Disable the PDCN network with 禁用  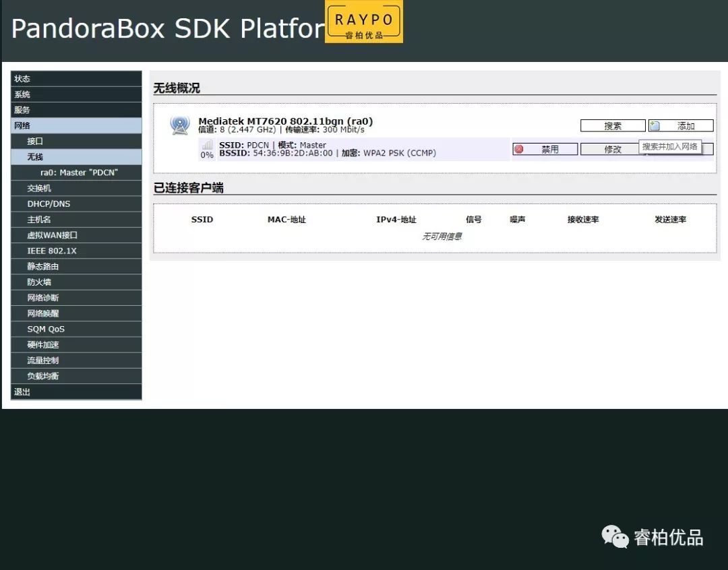(x=545, y=149)
